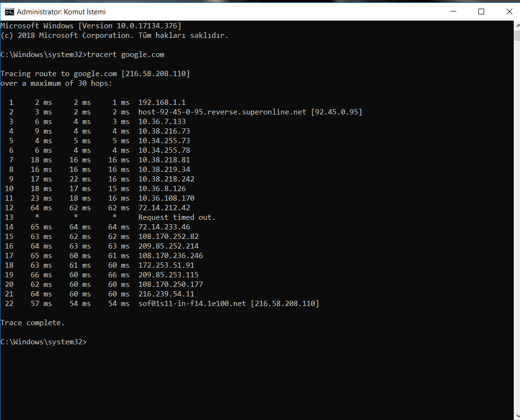Click the scrollbar up arrow
The image size is (520, 420).
tap(517, 25)
